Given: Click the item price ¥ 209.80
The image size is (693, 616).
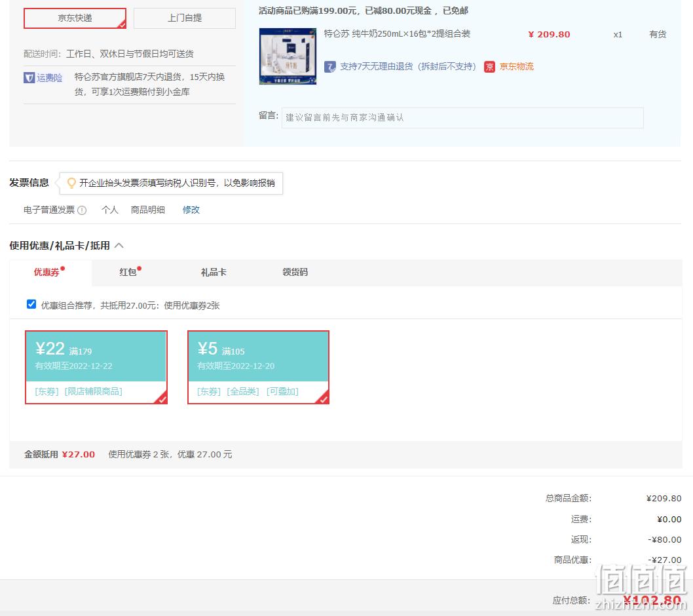Looking at the screenshot, I should [549, 35].
